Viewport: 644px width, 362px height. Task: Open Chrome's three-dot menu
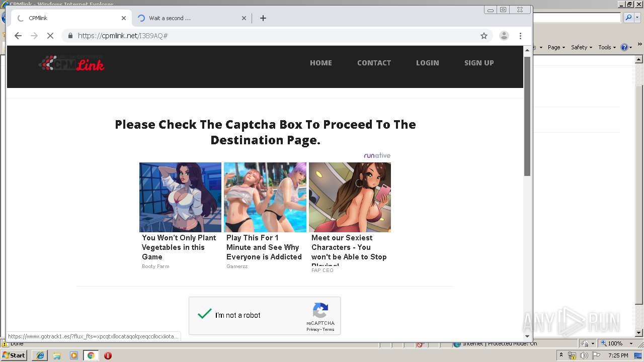click(x=520, y=36)
